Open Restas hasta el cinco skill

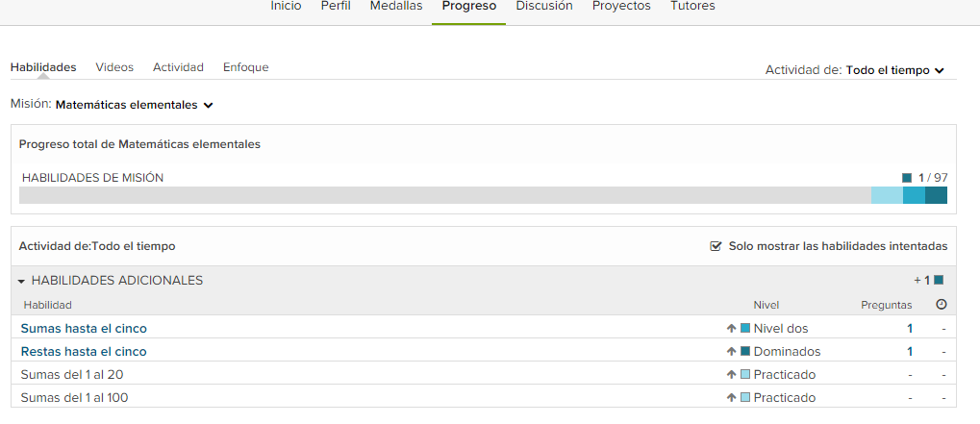pyautogui.click(x=84, y=351)
